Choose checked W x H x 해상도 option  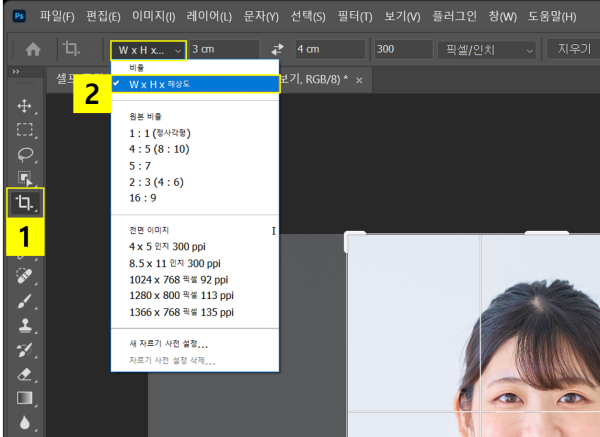pos(195,84)
